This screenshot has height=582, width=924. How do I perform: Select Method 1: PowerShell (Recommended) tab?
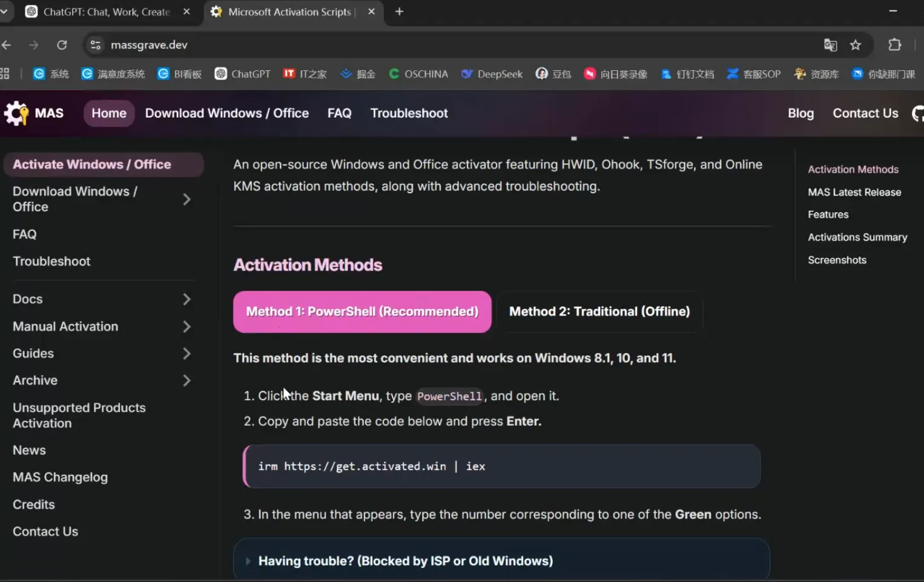tap(362, 312)
